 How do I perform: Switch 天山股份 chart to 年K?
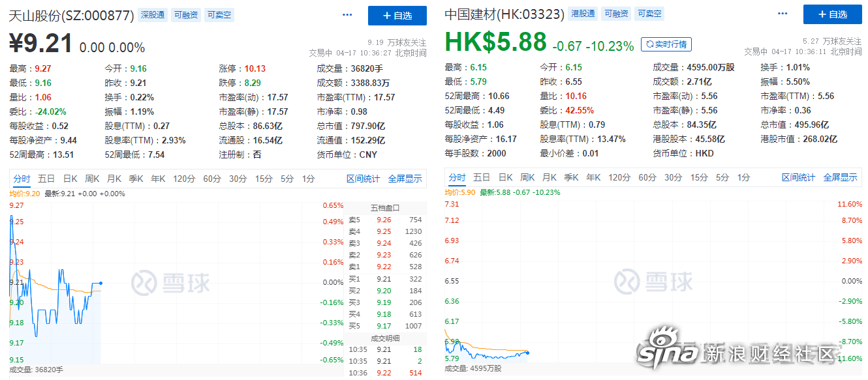point(158,179)
